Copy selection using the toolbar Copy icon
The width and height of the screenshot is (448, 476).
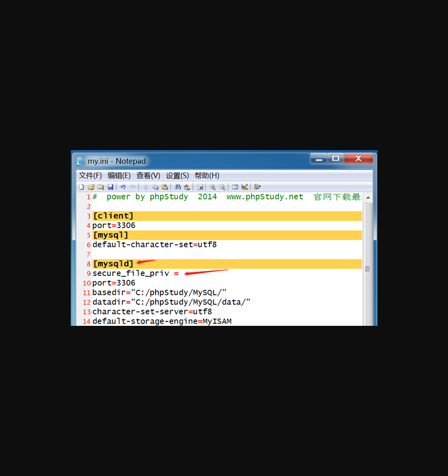pos(156,187)
